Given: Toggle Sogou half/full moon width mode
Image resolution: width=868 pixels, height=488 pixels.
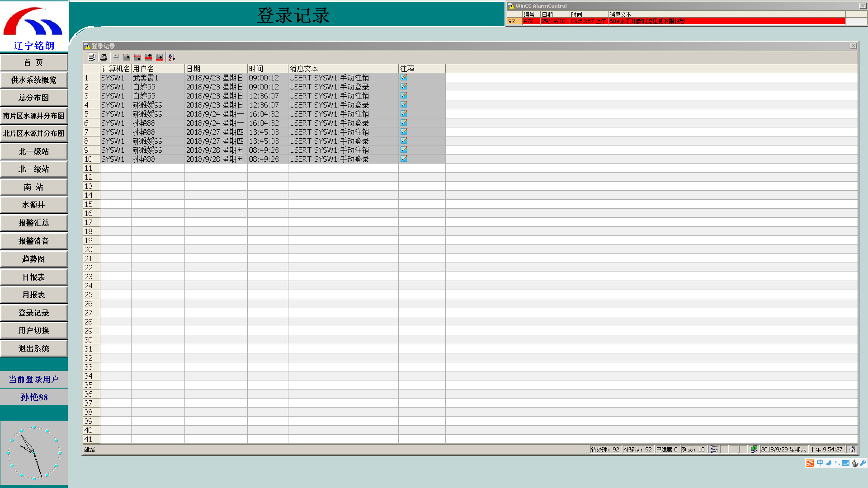Looking at the screenshot, I should 829,463.
